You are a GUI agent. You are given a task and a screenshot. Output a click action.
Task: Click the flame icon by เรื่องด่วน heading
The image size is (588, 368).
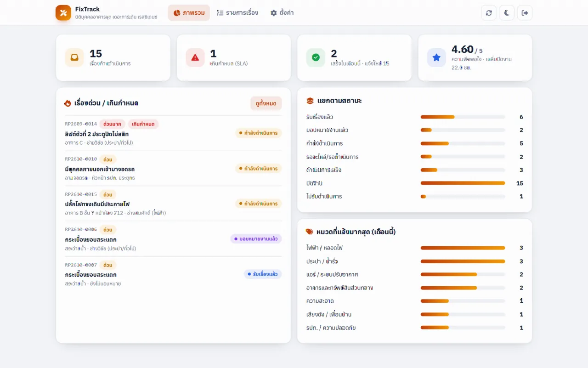[x=68, y=103]
